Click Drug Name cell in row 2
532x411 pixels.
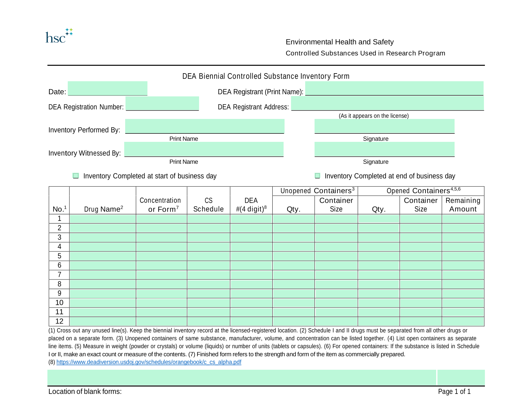click(103, 228)
